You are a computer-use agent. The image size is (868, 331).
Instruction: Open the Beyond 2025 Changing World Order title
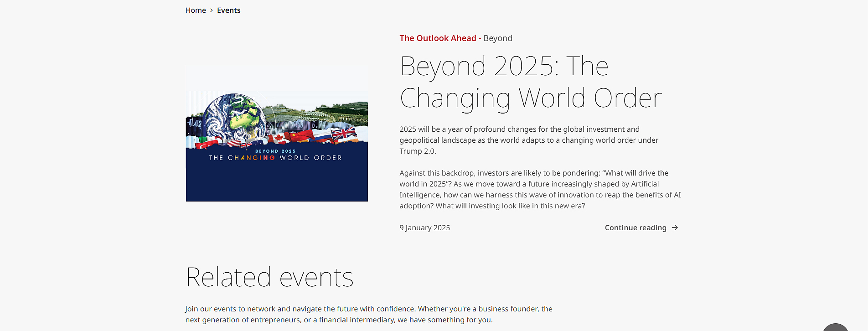[531, 82]
